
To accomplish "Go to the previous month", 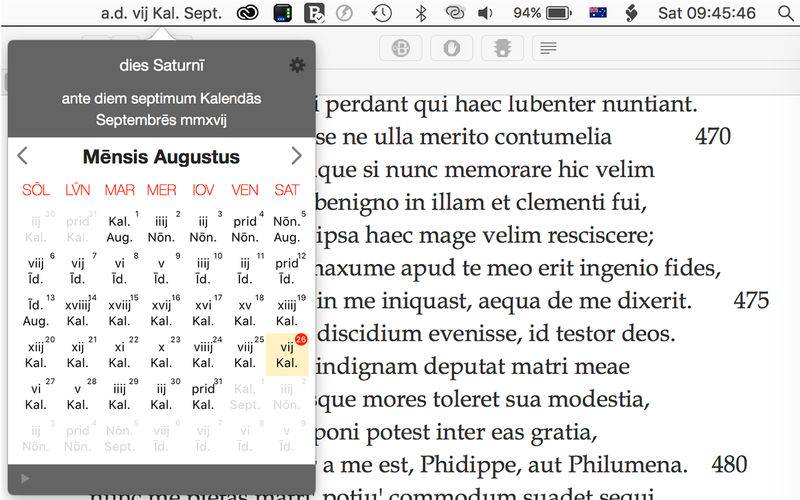I will pyautogui.click(x=22, y=156).
